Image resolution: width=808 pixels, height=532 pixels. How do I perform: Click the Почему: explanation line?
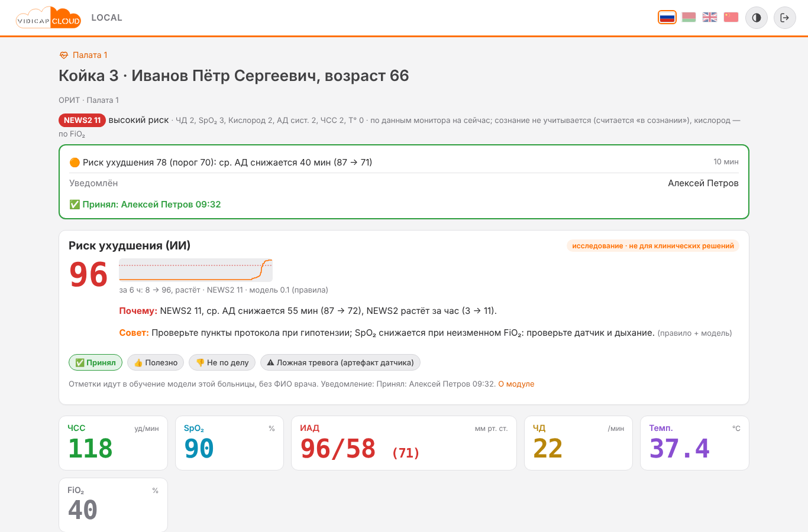[x=308, y=311]
